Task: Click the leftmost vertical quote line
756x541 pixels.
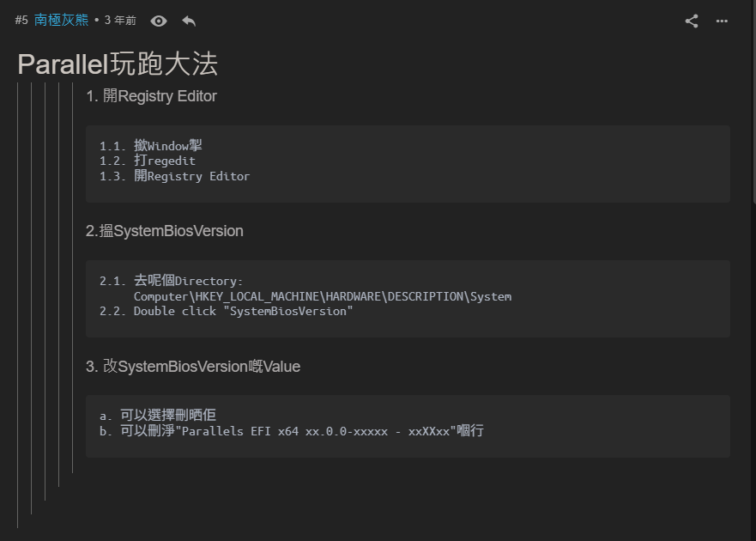Action: [18, 305]
